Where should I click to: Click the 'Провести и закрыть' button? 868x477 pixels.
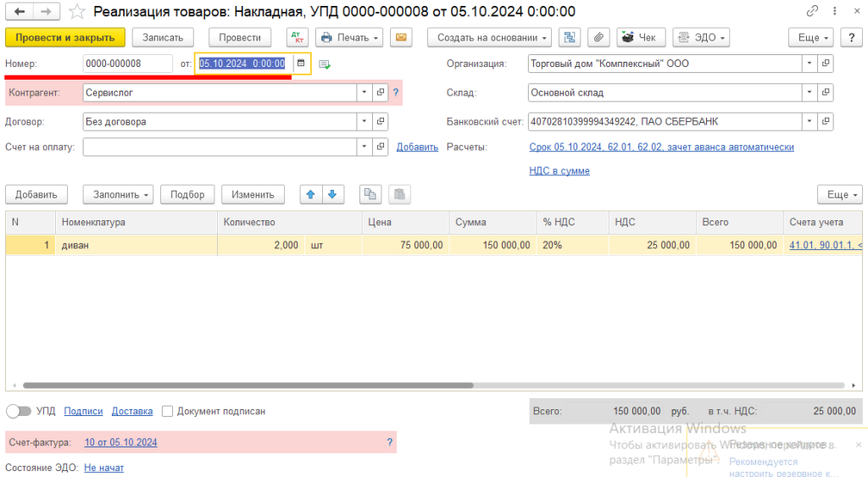(65, 37)
